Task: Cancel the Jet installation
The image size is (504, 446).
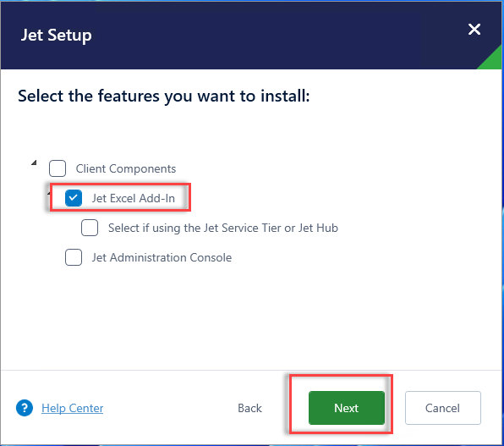Action: (x=443, y=408)
